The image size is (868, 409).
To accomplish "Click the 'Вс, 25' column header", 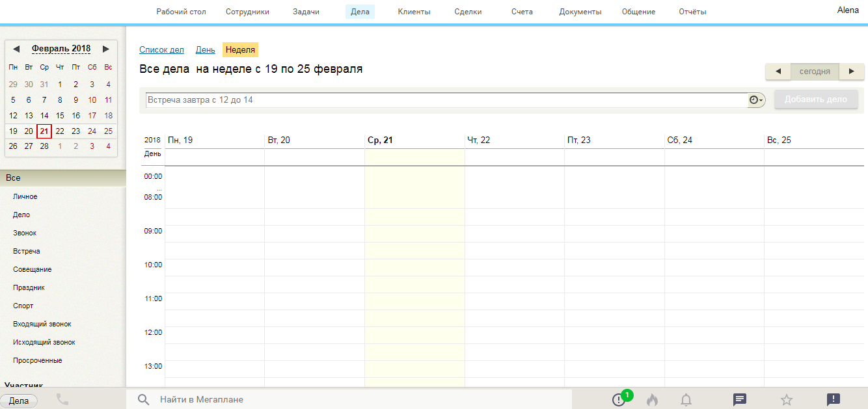I will point(780,140).
